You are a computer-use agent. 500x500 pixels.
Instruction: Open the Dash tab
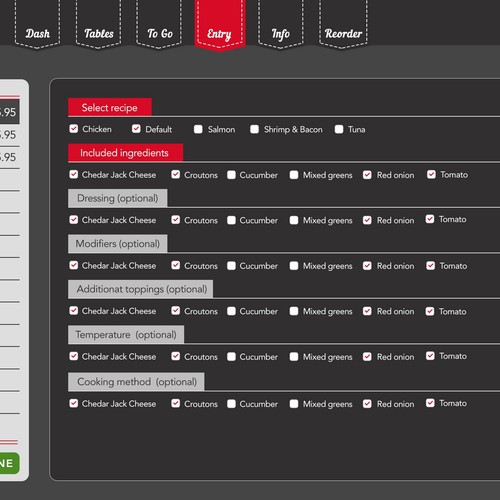tap(37, 24)
